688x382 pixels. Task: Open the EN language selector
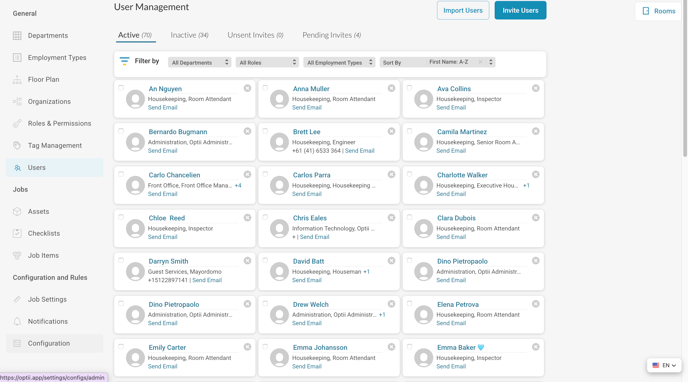[664, 365]
